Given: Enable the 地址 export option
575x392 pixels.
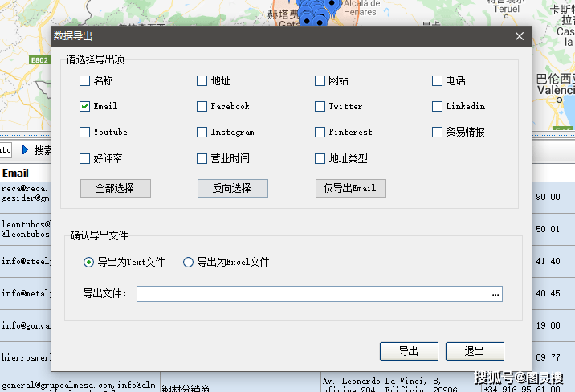Looking at the screenshot, I should pyautogui.click(x=202, y=80).
